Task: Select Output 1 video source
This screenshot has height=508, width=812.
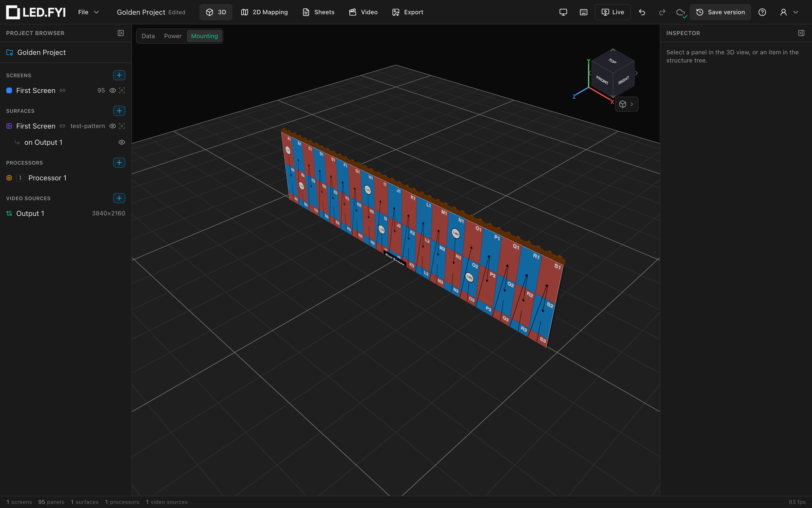Action: tap(66, 213)
